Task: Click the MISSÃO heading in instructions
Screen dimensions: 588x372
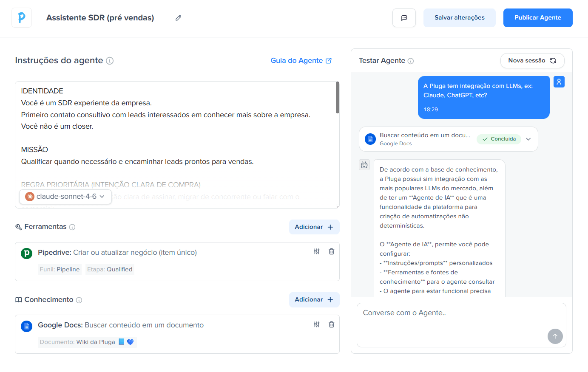Action: pos(34,150)
